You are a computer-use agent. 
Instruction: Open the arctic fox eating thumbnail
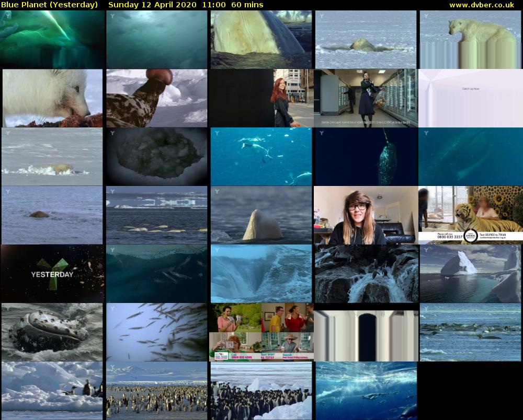pyautogui.click(x=52, y=98)
